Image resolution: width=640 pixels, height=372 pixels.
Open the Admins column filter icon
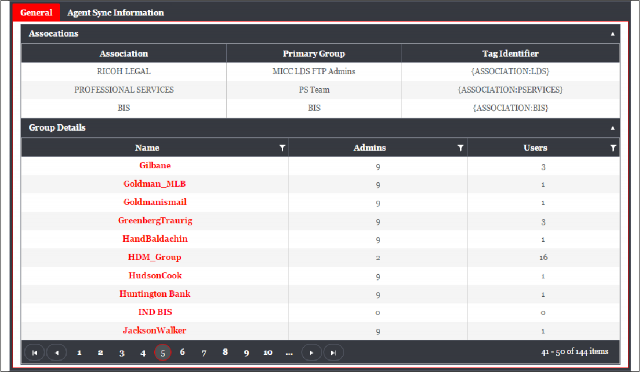(460, 148)
